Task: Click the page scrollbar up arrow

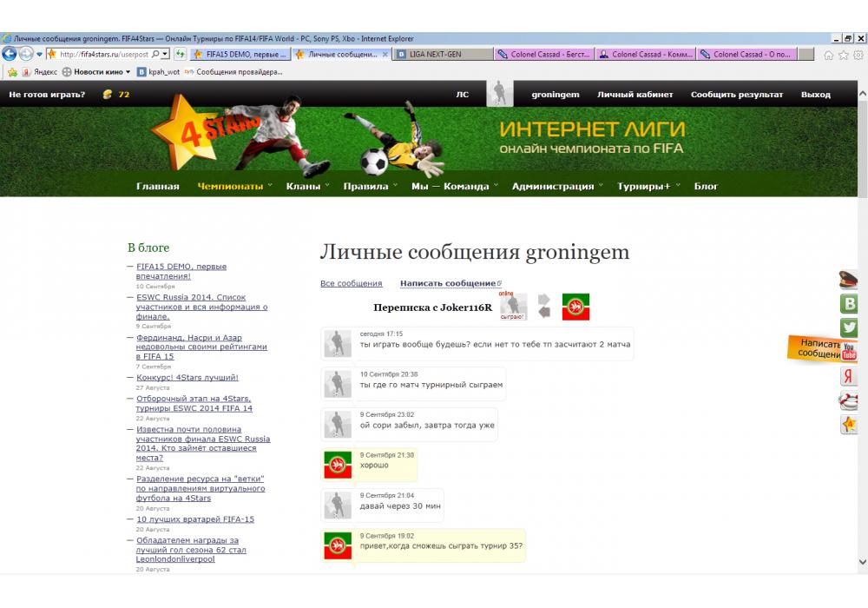Action: click(x=863, y=94)
